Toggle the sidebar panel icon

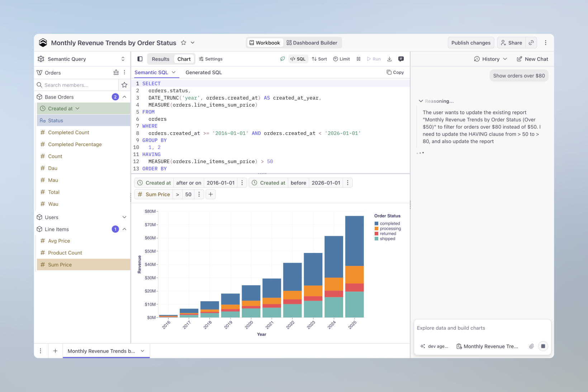[140, 59]
